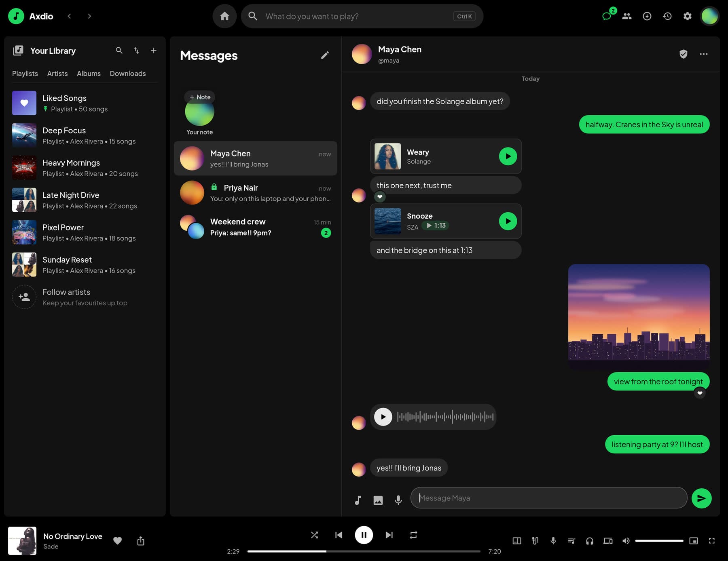The height and width of the screenshot is (561, 728).
Task: Open the play queue icon
Action: pyautogui.click(x=571, y=541)
